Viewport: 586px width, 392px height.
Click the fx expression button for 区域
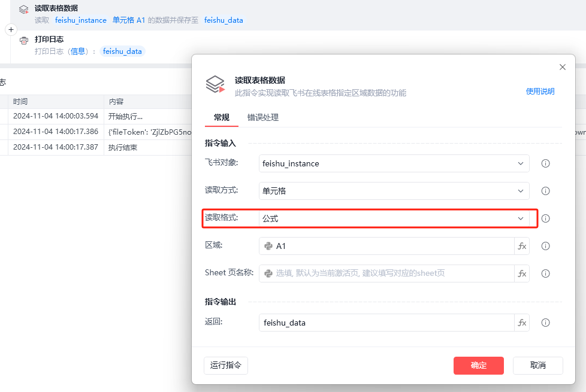(x=522, y=246)
